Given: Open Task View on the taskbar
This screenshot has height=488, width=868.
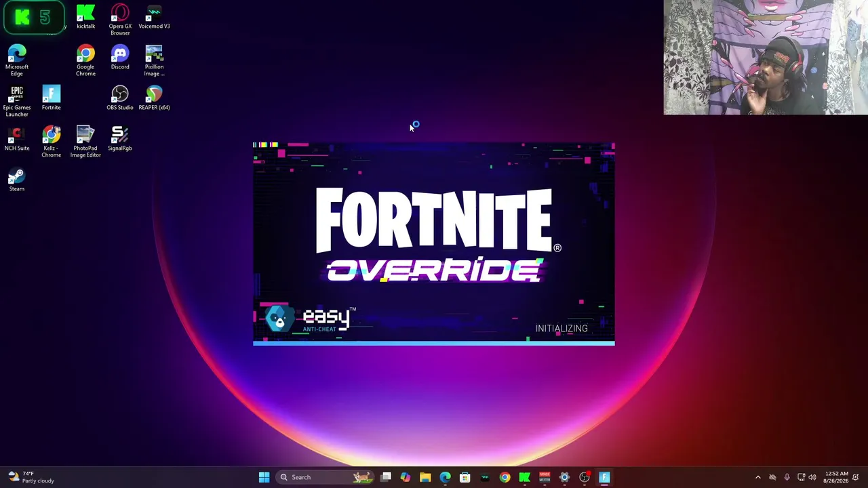Looking at the screenshot, I should (x=386, y=477).
